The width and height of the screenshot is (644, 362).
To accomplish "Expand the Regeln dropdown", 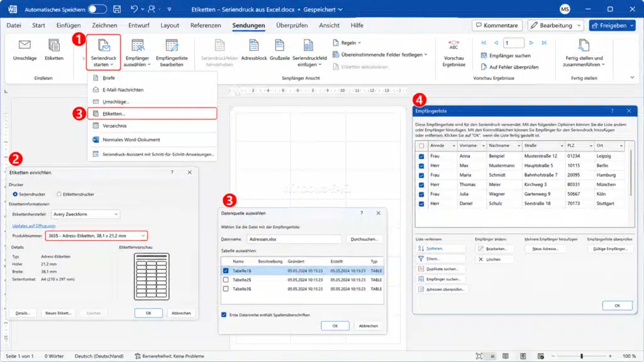I will click(347, 43).
